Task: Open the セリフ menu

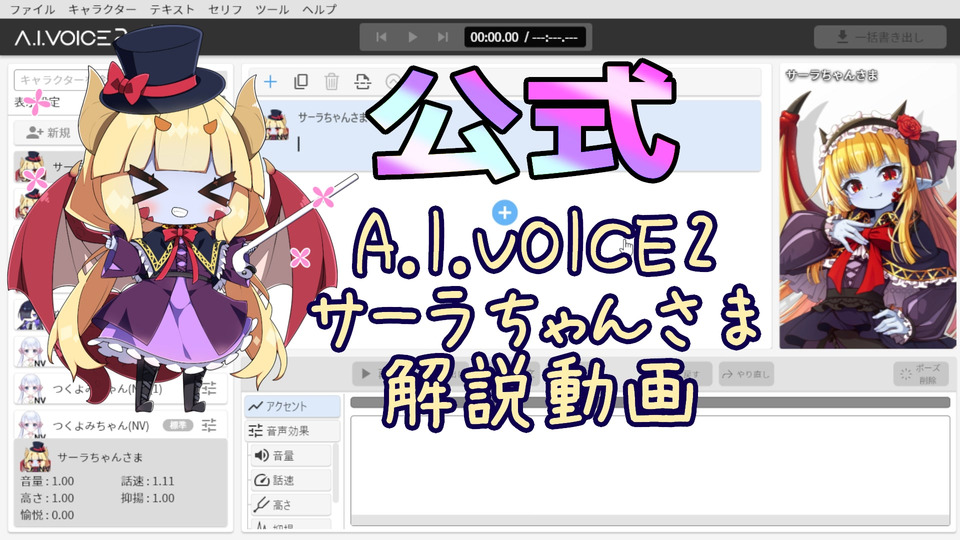Action: point(225,9)
